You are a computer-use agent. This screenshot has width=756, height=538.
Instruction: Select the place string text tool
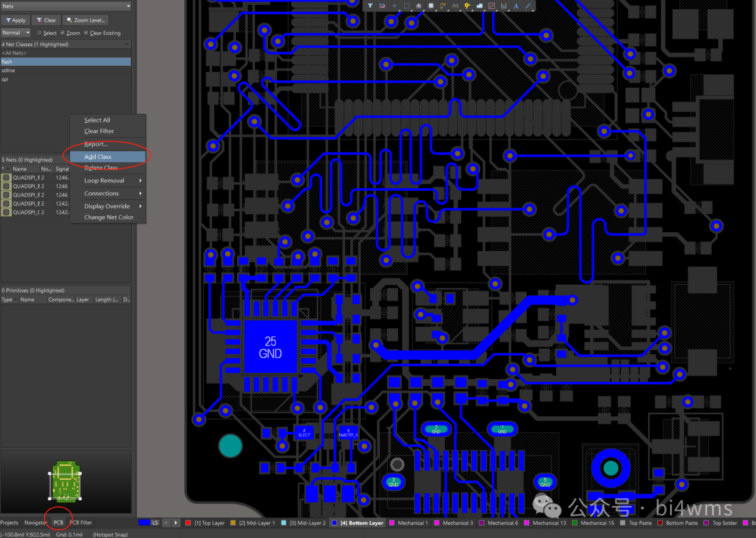516,6
